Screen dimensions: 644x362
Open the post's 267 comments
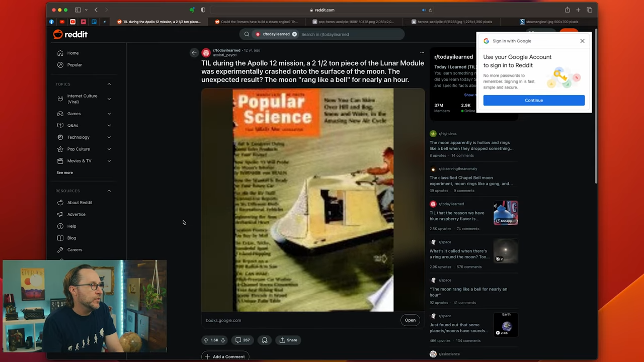(243, 340)
